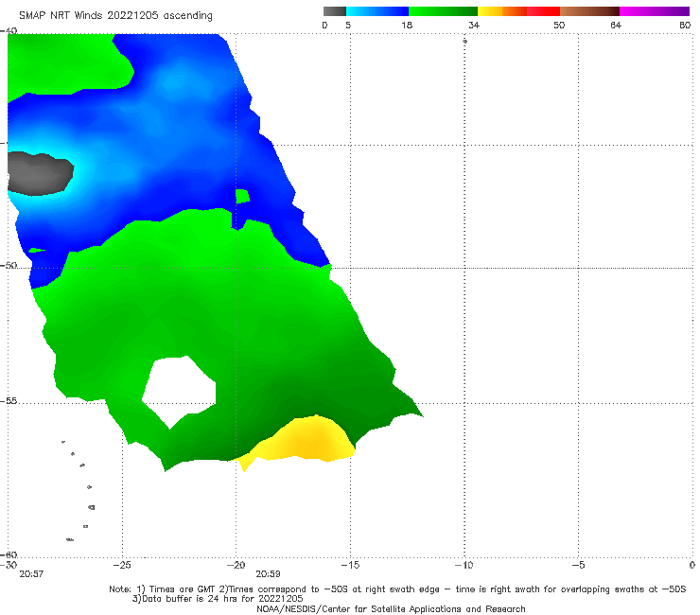700x615 pixels.
Task: Click the gray low-wind patch on map
Action: tap(40, 173)
